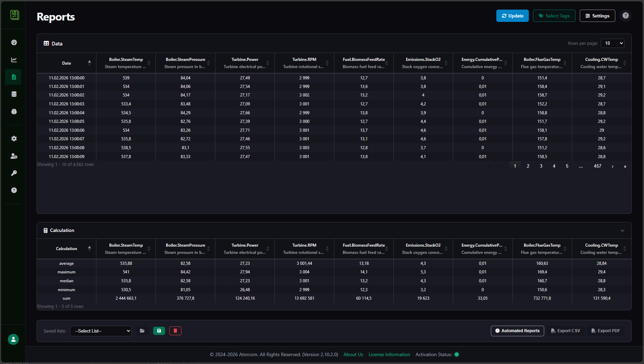Save current list with green save icon
This screenshot has height=364, width=644.
point(159,331)
